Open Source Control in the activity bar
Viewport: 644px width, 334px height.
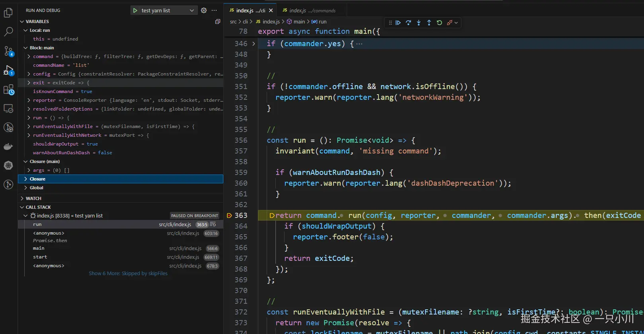(8, 51)
